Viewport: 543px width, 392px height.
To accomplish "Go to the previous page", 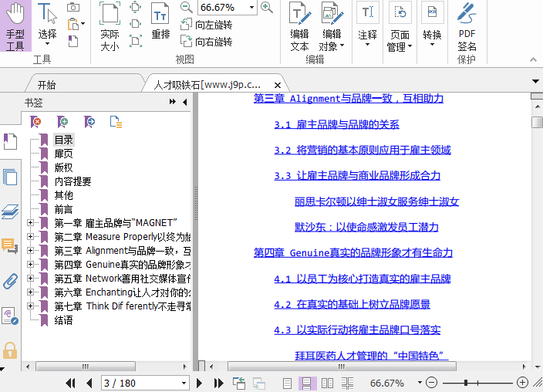I will pyautogui.click(x=89, y=383).
